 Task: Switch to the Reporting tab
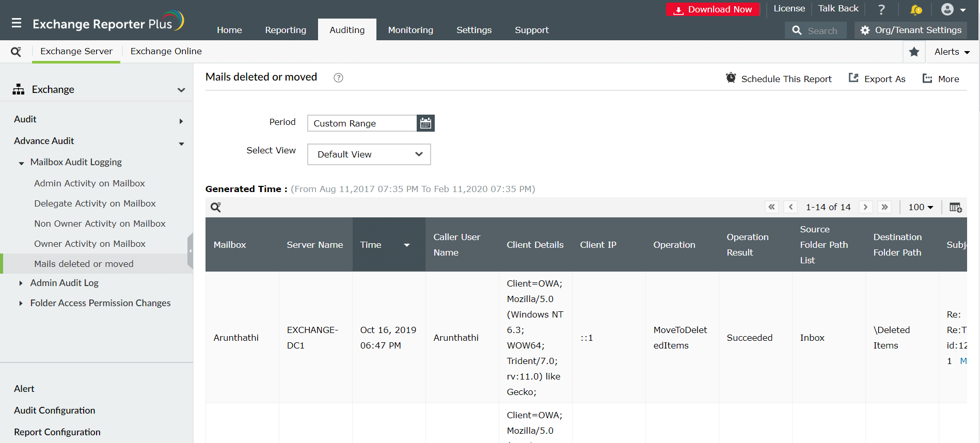click(x=286, y=30)
